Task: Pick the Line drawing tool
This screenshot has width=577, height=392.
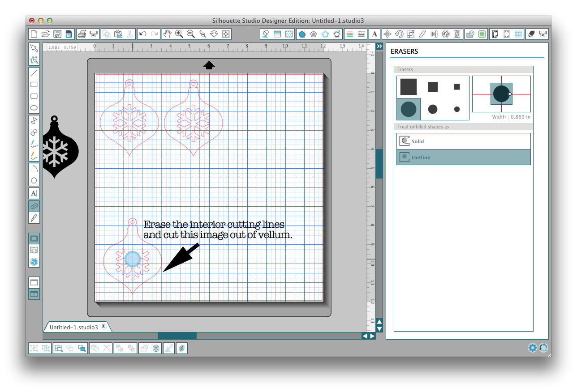Action: pos(34,73)
